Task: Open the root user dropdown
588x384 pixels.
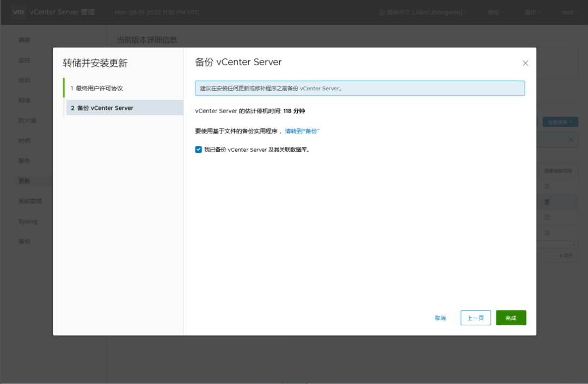Action: click(569, 13)
